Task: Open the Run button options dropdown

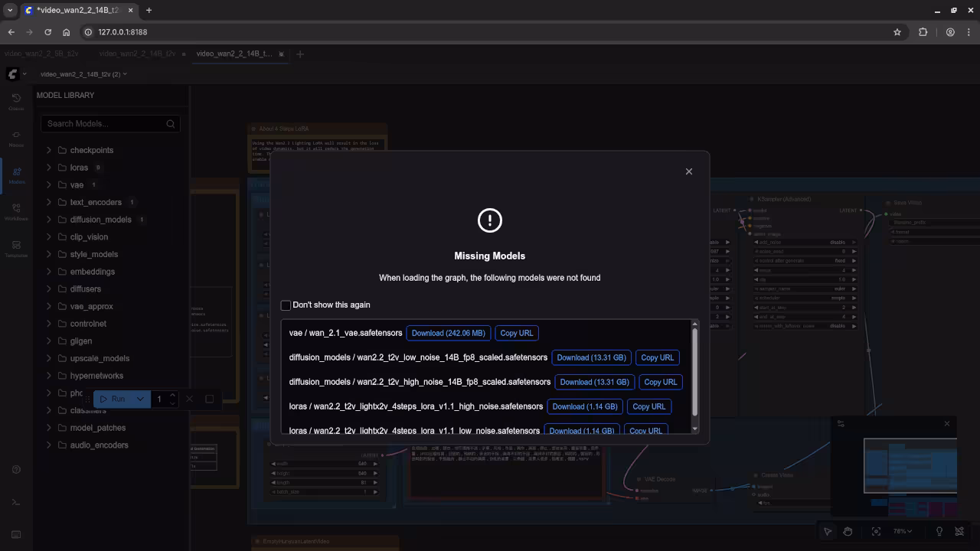Action: 140,399
